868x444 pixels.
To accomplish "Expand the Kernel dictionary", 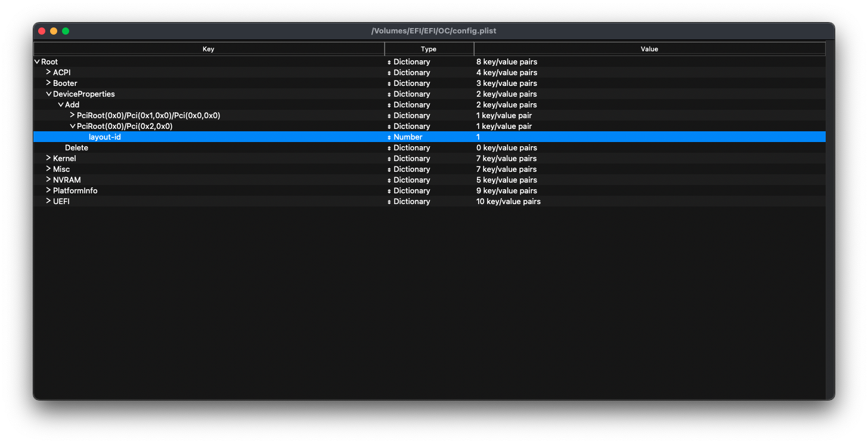I will click(48, 158).
